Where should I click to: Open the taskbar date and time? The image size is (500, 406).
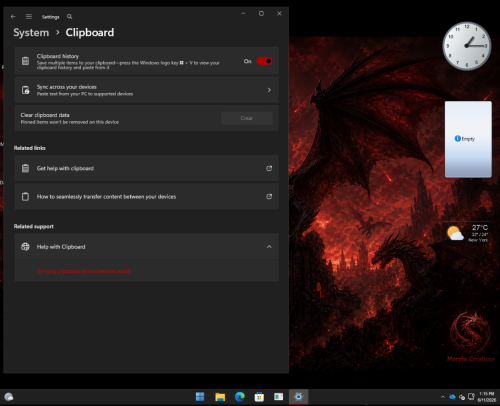[487, 397]
